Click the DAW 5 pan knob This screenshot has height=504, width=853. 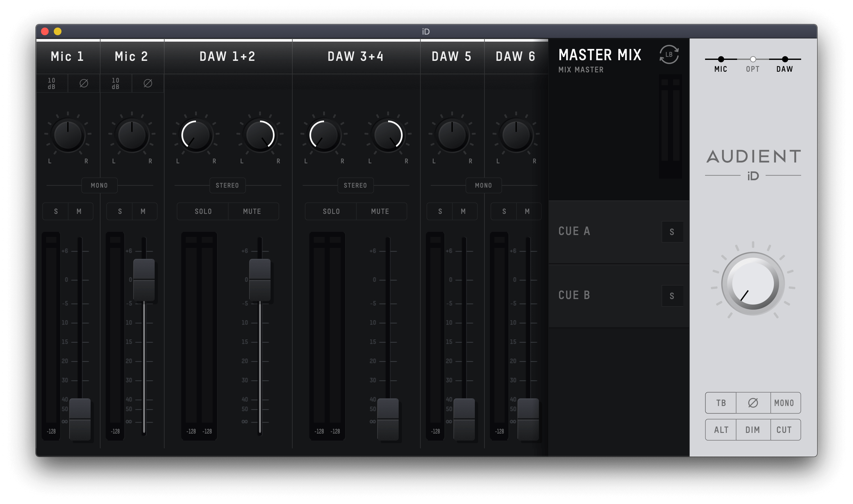(x=452, y=135)
